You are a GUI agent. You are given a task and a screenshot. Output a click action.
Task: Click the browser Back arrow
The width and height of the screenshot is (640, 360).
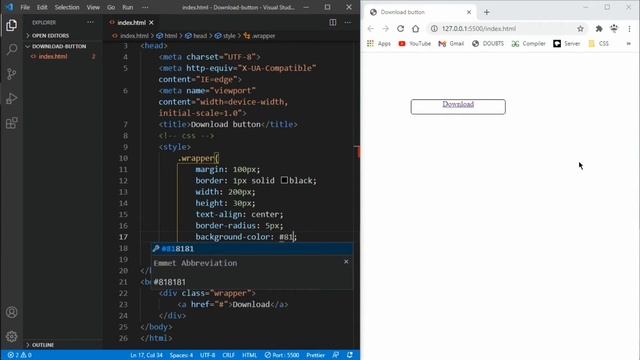point(371,29)
